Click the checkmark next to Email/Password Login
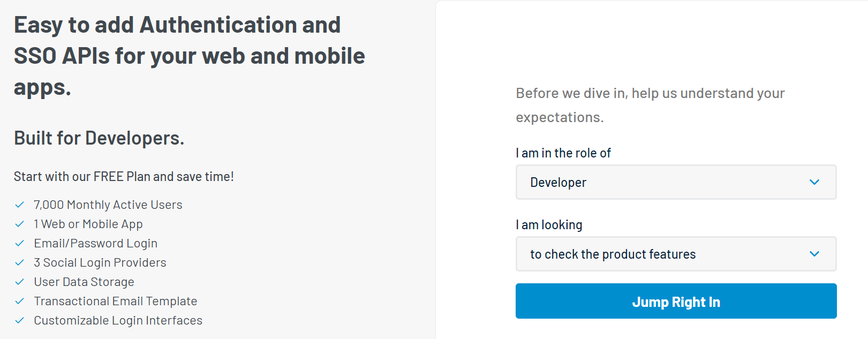Viewport: 868px width, 339px height. click(20, 243)
